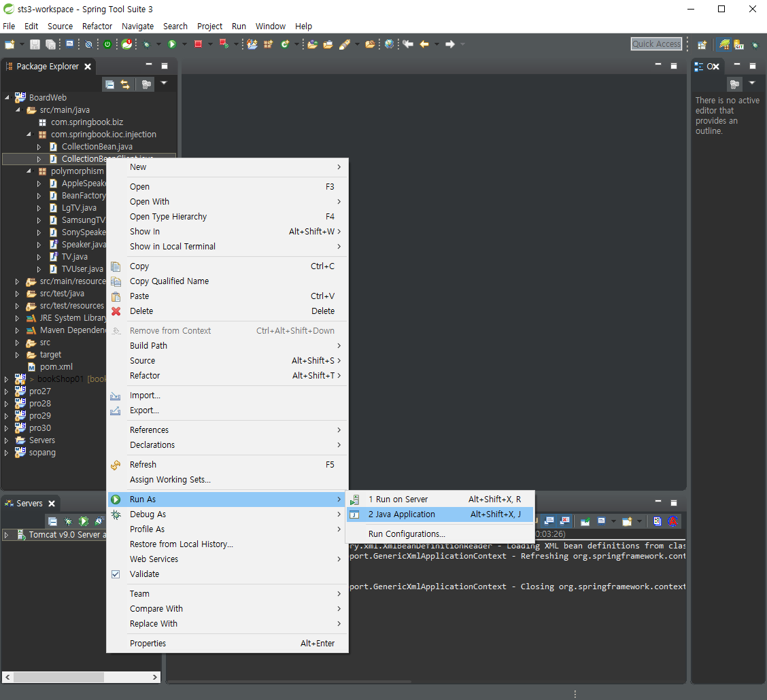This screenshot has width=767, height=700.
Task: Select Debug As in context menu
Action: pyautogui.click(x=228, y=514)
